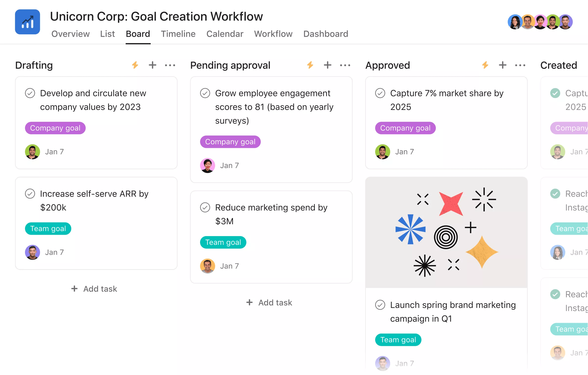588x375 pixels.
Task: Click Add task under Drafting column
Action: pyautogui.click(x=94, y=289)
